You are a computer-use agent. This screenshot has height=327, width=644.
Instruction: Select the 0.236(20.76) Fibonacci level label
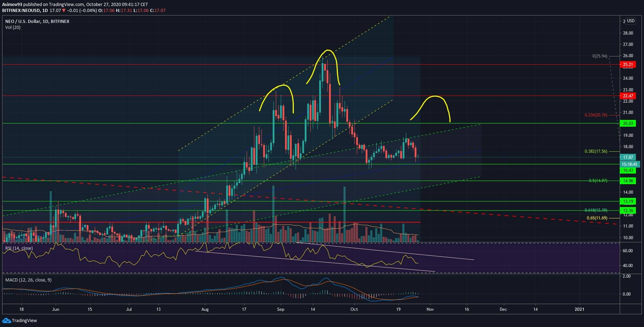point(596,115)
